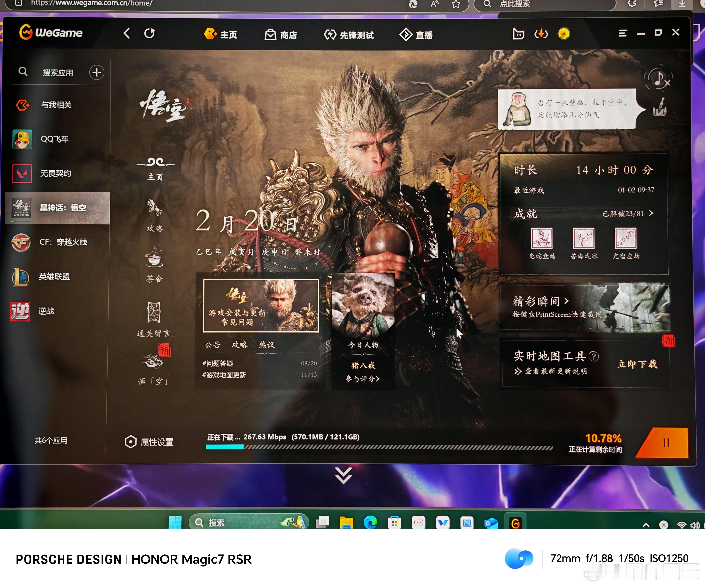Click the incense burner icon below music
705x588 pixels.
tap(660, 107)
